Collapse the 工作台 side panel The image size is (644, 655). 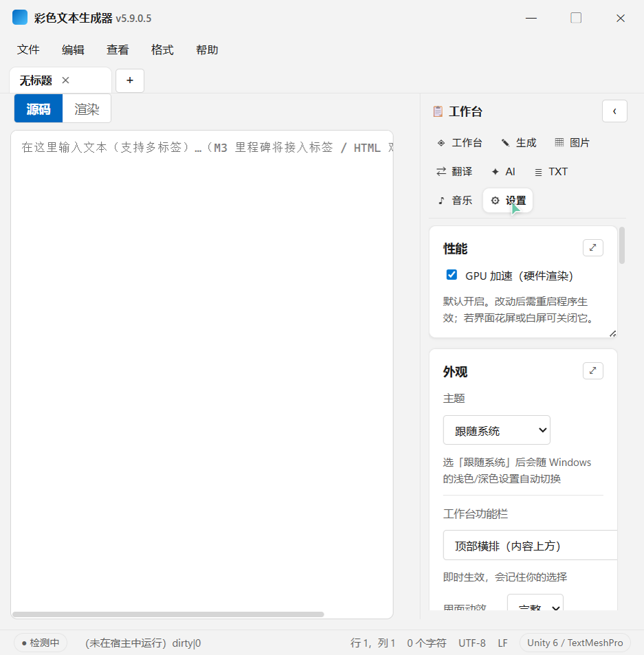click(614, 111)
